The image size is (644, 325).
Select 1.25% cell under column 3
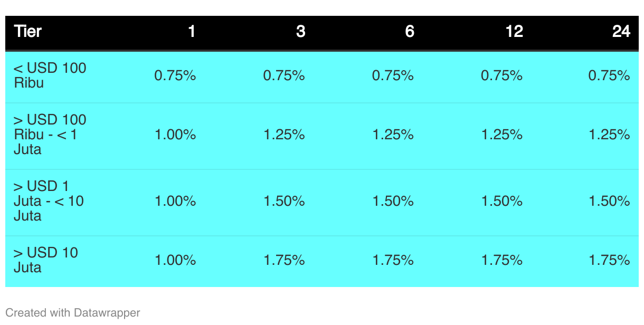coord(284,135)
